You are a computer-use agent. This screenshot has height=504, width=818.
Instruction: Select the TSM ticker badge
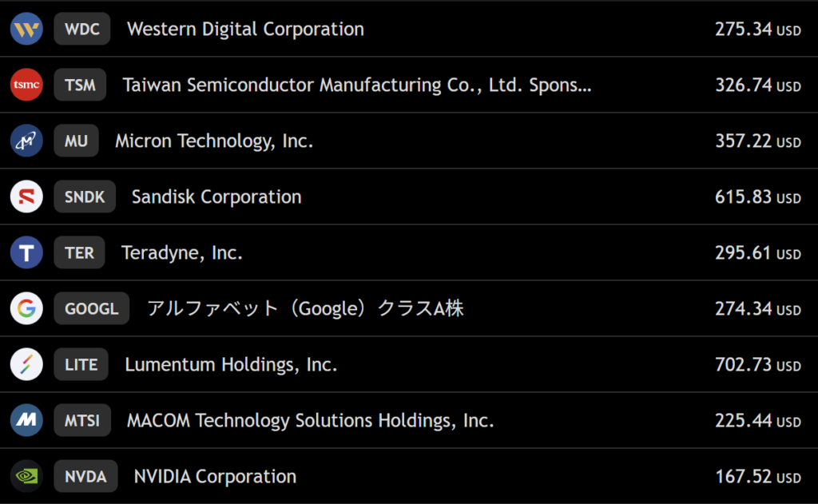[80, 85]
